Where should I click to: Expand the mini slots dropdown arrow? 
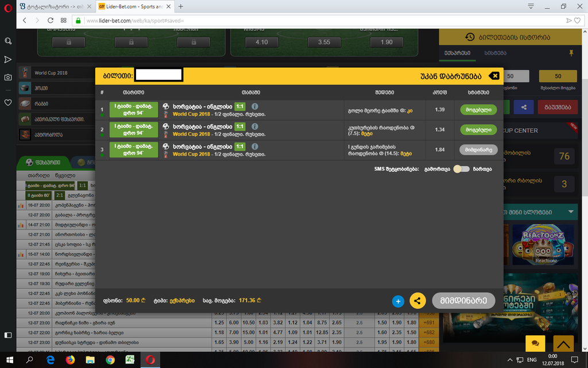(571, 212)
